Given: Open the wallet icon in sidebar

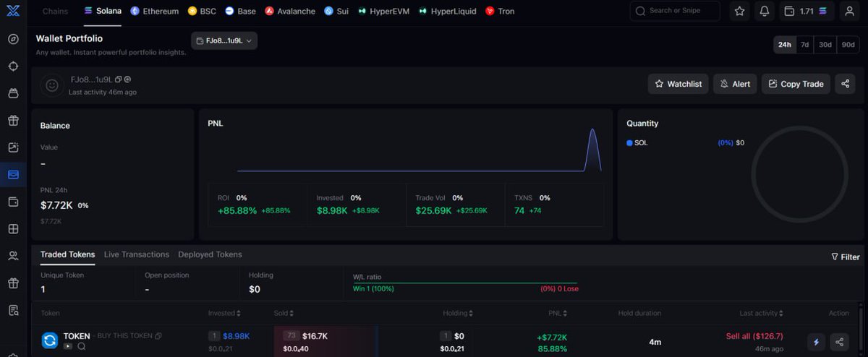Looking at the screenshot, I should coord(13,202).
